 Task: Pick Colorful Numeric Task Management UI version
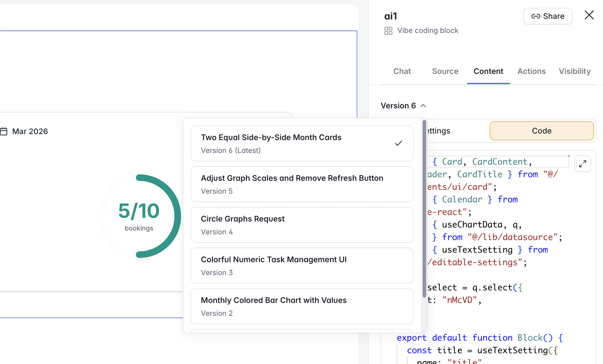pos(302,266)
